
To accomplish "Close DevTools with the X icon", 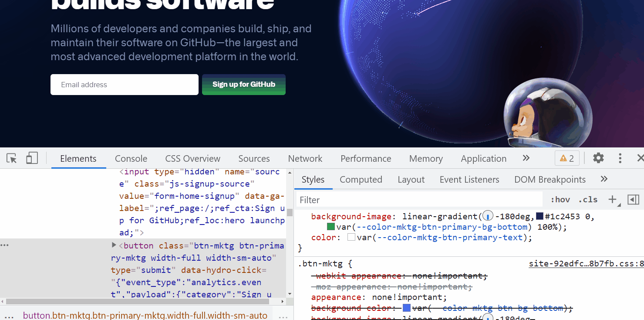I will tap(640, 158).
